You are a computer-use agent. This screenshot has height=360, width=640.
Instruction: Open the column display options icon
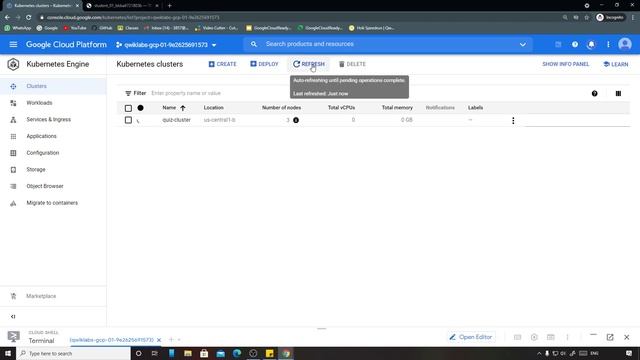(618, 93)
